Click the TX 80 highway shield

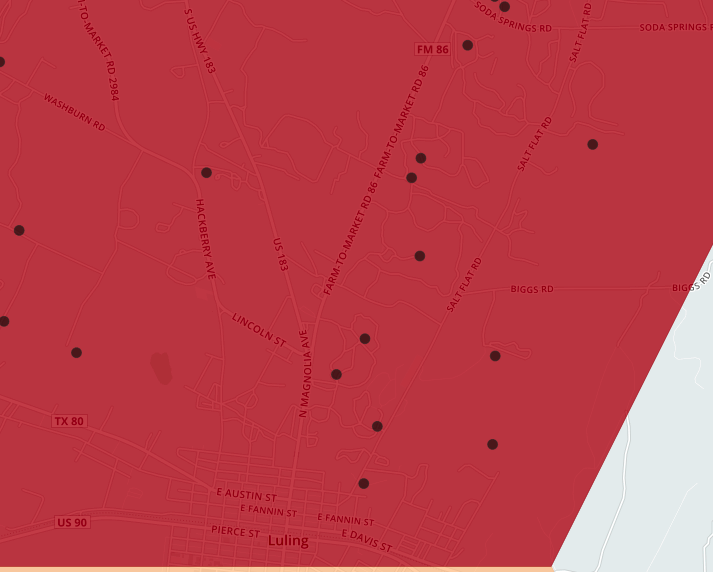point(69,422)
